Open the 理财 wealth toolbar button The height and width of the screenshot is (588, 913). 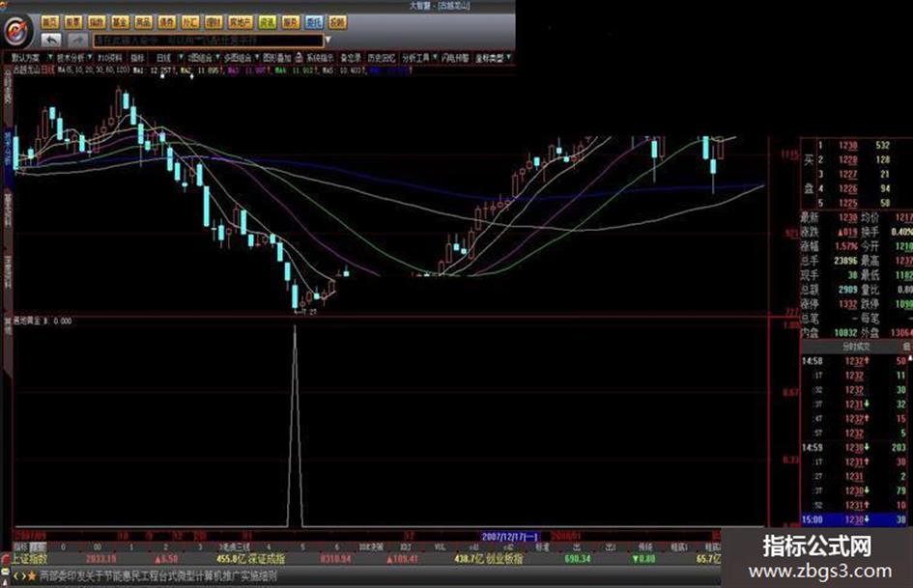coord(214,22)
